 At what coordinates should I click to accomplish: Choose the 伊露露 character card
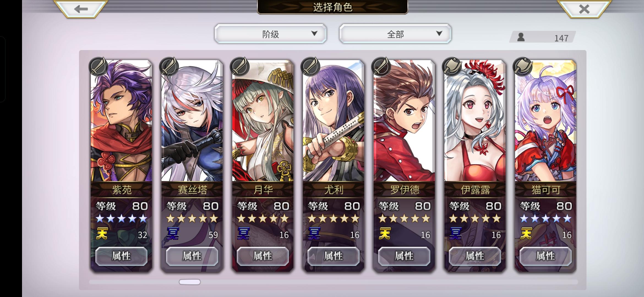(x=475, y=165)
